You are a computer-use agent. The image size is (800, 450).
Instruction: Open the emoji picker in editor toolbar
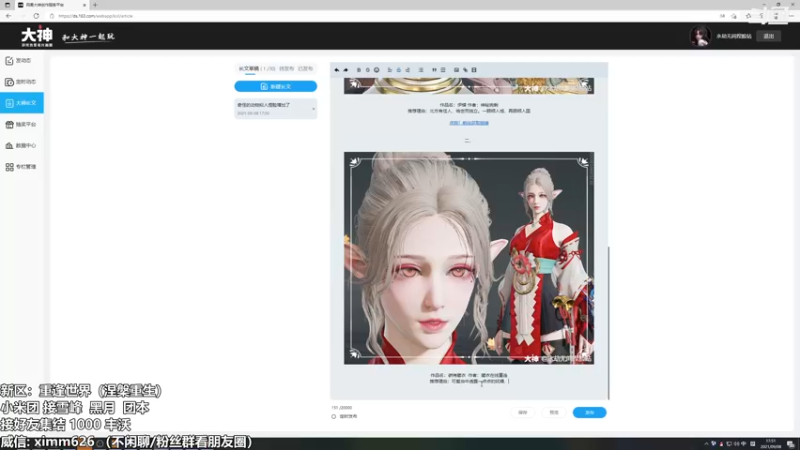pyautogui.click(x=377, y=70)
